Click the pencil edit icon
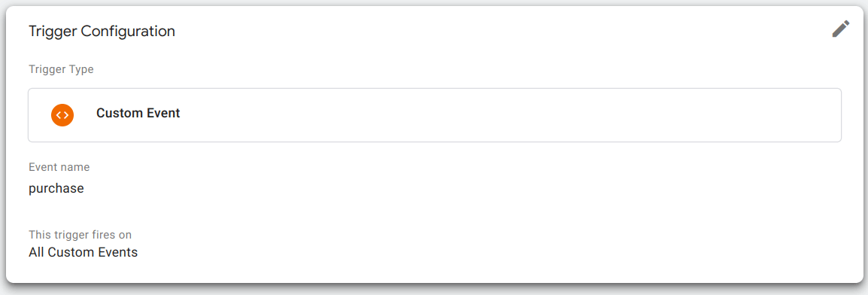This screenshot has height=295, width=868. 840,29
